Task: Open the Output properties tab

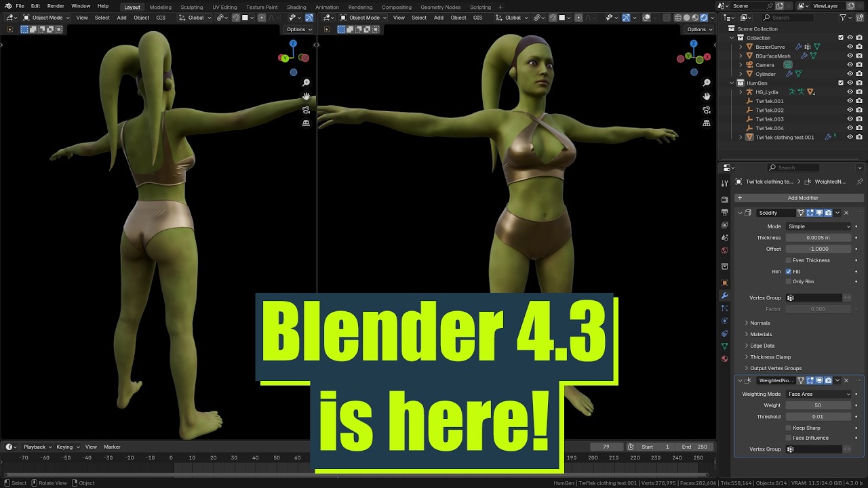Action: tap(724, 212)
